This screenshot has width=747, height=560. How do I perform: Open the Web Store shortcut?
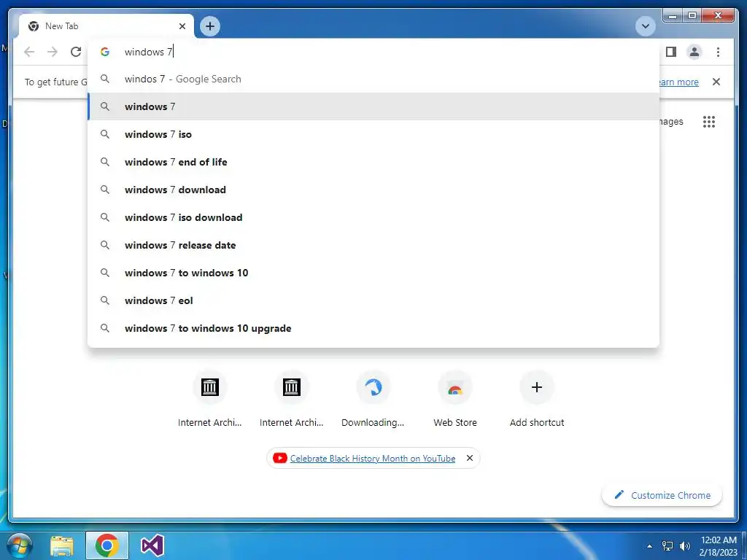[455, 399]
